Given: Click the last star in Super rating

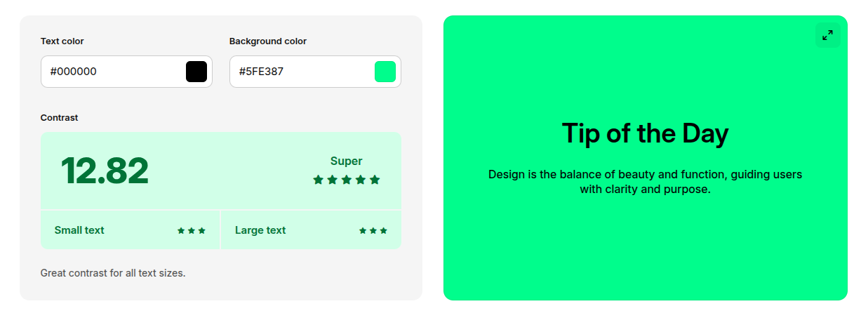Looking at the screenshot, I should 375,180.
